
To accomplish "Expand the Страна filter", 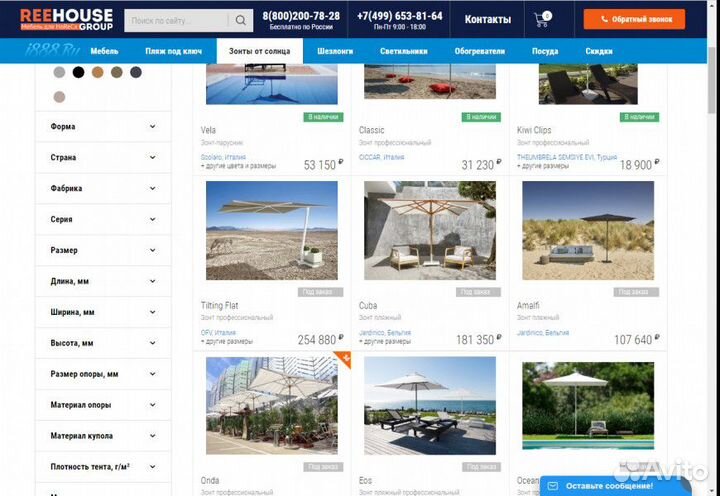I will coord(103,157).
